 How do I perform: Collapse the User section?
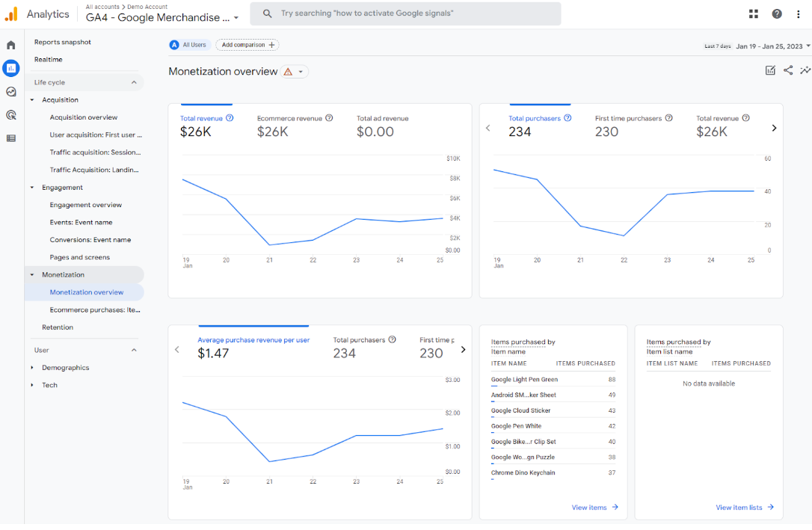134,351
